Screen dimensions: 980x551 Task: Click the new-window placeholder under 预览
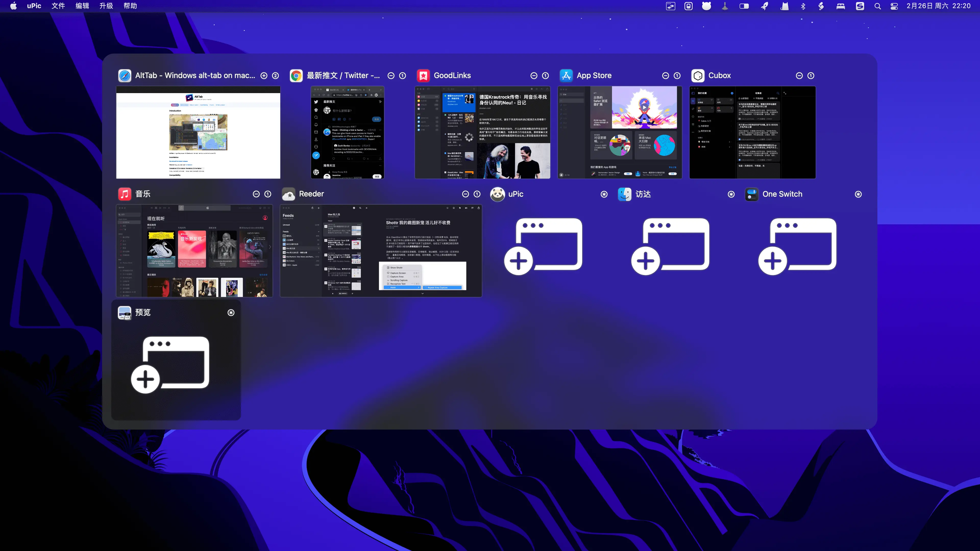[x=170, y=365]
